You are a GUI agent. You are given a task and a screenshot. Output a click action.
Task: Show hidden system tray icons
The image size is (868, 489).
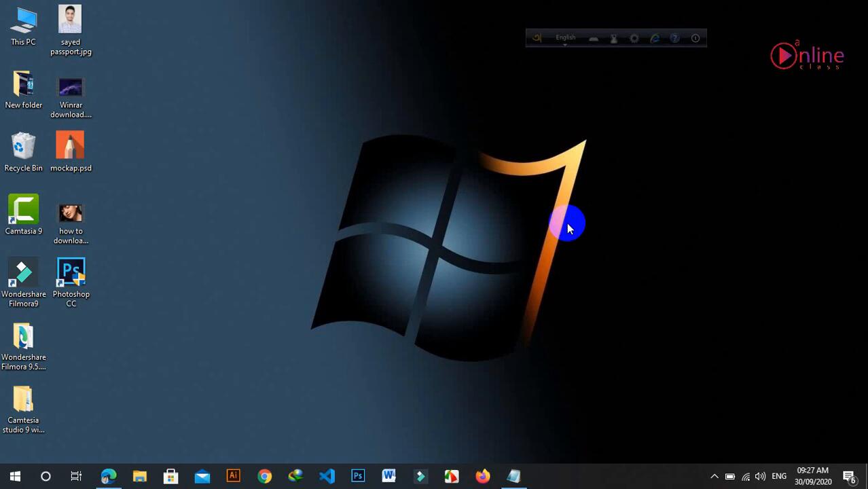pyautogui.click(x=714, y=476)
